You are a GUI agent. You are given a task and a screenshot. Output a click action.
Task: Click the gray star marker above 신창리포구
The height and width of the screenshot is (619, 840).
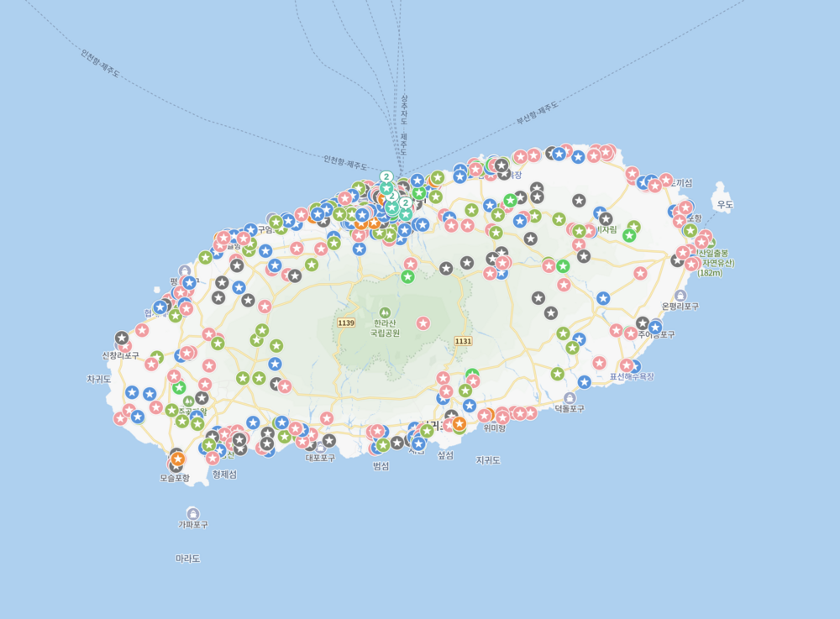(x=122, y=338)
